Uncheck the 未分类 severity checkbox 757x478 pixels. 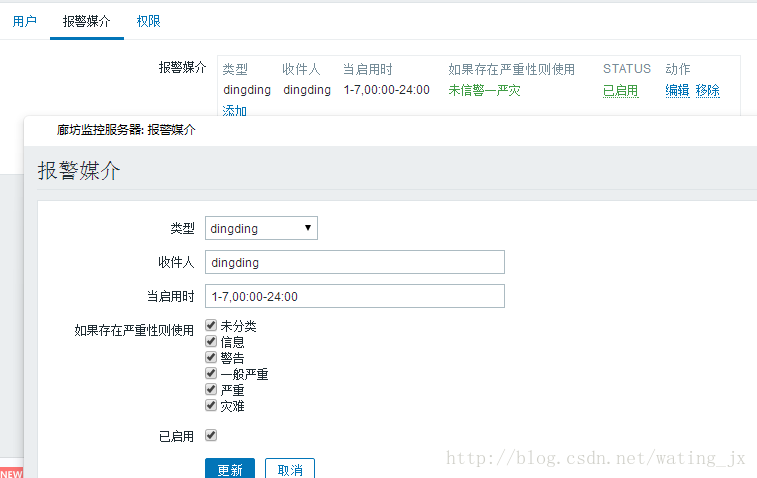211,325
